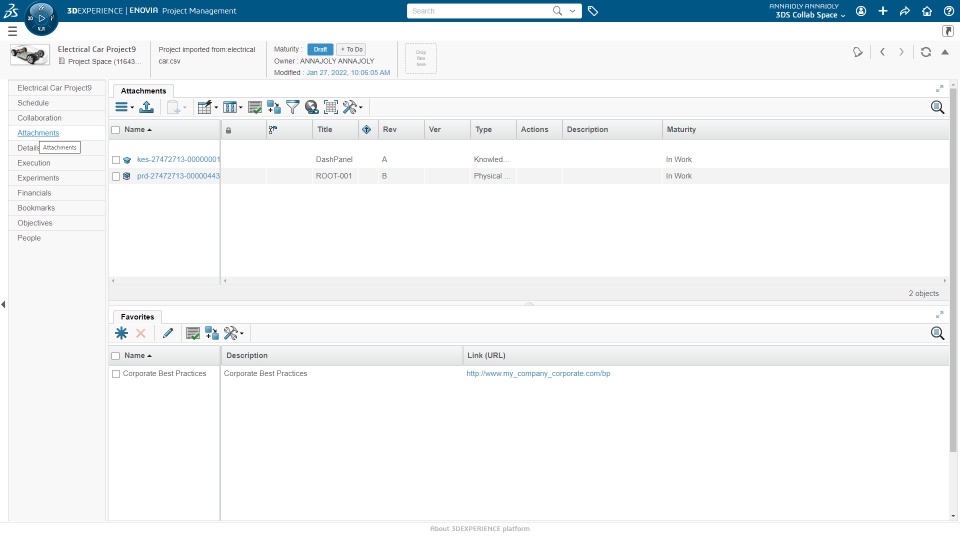Click the share arrow icon
960x540 pixels.
pos(905,11)
